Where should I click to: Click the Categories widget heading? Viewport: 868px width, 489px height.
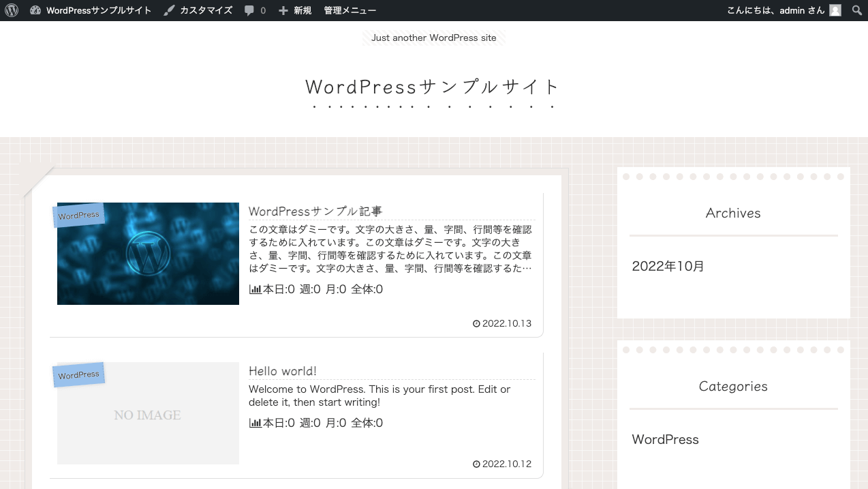pyautogui.click(x=733, y=386)
